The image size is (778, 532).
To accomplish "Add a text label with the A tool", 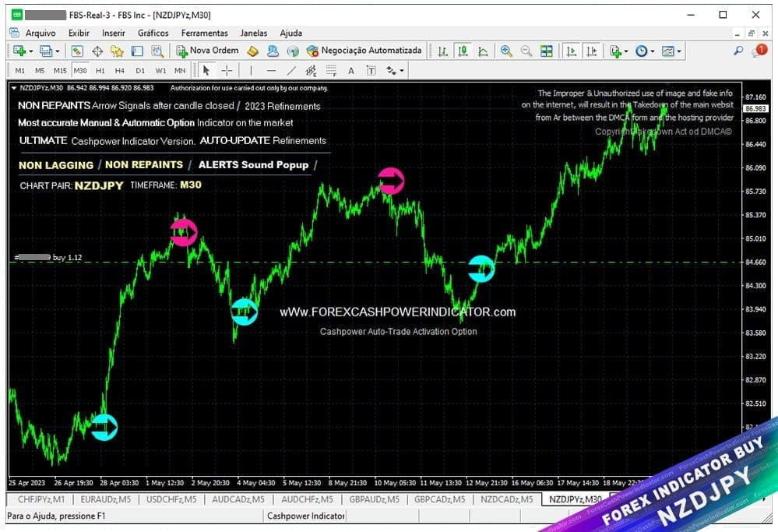I will (350, 70).
